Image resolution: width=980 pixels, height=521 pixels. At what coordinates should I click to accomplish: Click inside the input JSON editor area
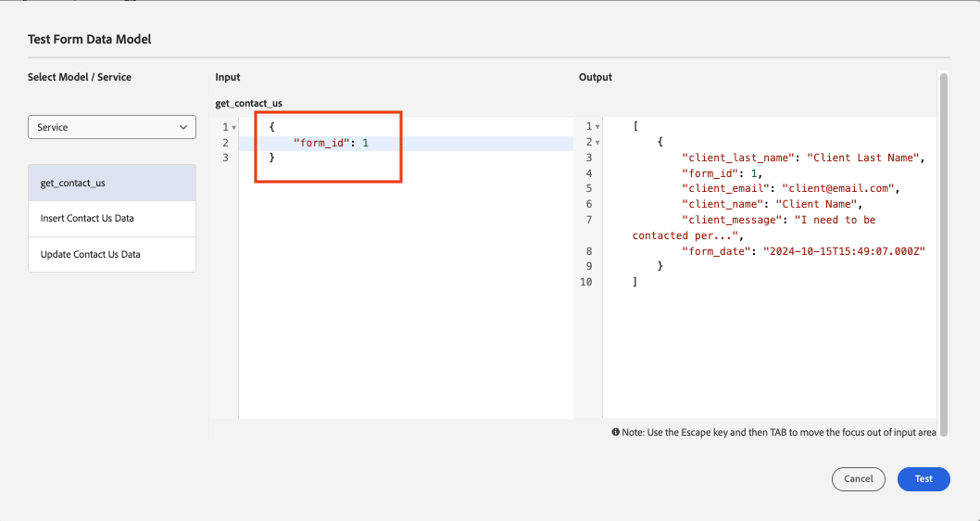406,269
